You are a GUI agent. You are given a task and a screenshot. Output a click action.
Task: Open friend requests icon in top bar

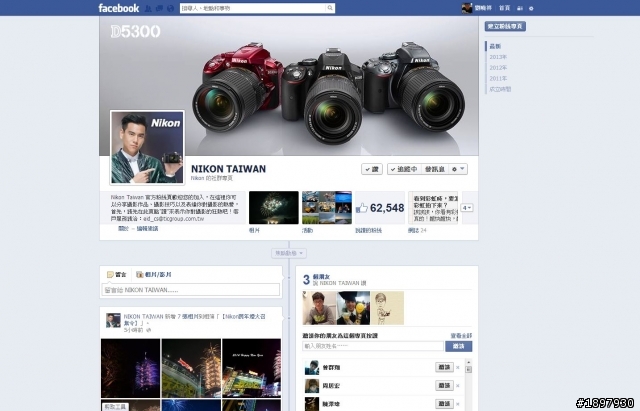click(148, 8)
